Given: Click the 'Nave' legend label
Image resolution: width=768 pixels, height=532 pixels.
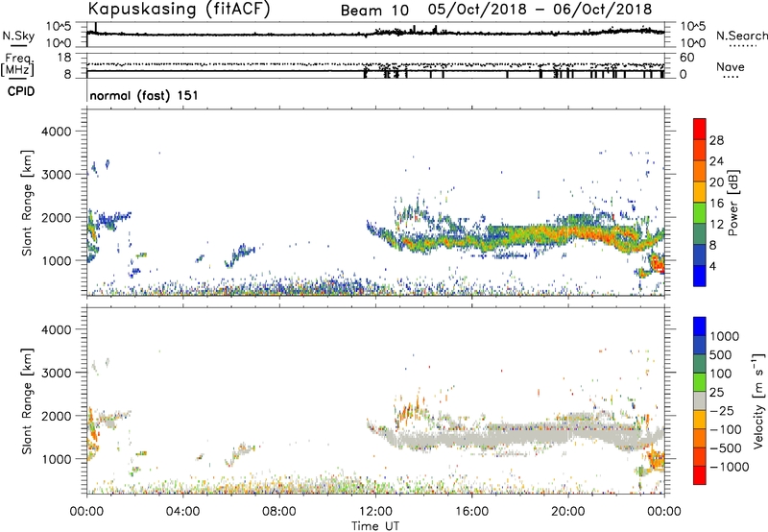Looking at the screenshot, I should (x=731, y=66).
